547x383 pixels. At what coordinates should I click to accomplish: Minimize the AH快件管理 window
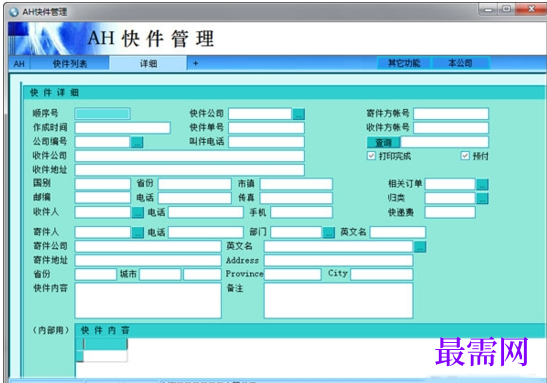(x=488, y=9)
